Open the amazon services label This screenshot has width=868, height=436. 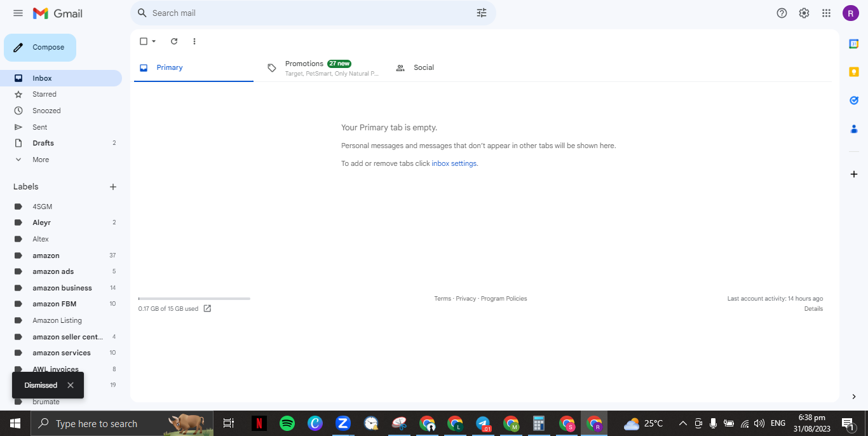(61, 353)
